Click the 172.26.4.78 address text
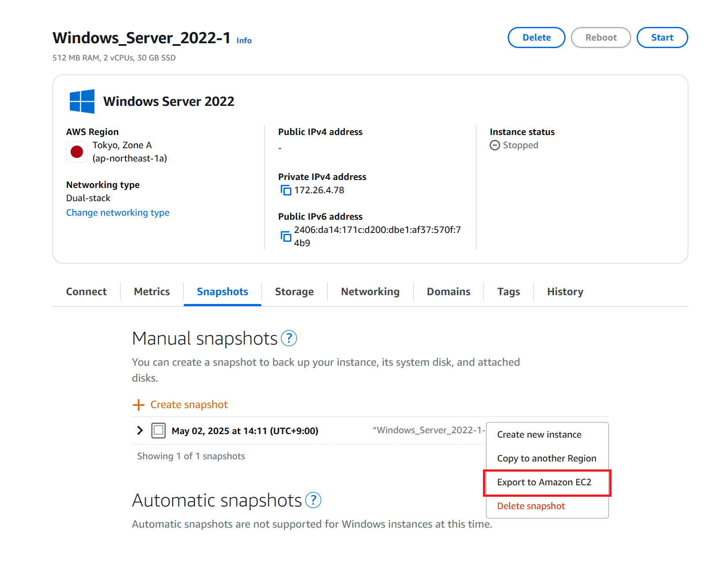The width and height of the screenshot is (728, 570). click(319, 190)
